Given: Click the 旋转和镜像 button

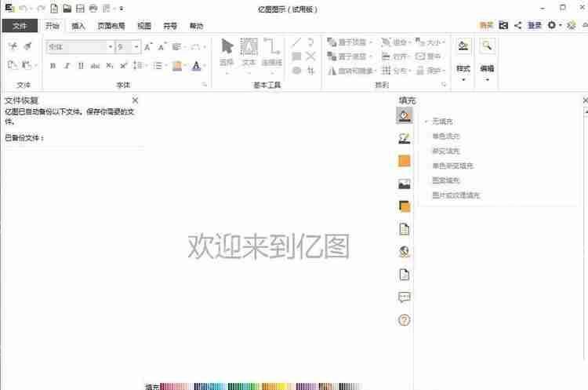Looking at the screenshot, I should click(352, 70).
